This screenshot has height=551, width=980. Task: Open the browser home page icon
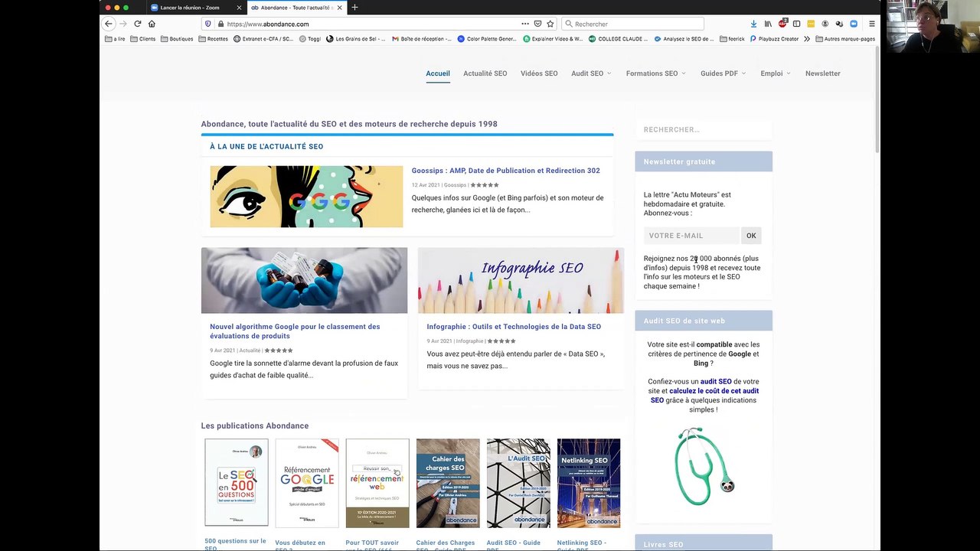[x=152, y=24]
